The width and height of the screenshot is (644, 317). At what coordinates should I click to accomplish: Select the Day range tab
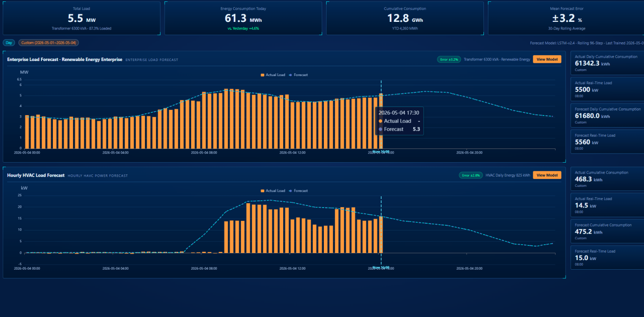[9, 43]
